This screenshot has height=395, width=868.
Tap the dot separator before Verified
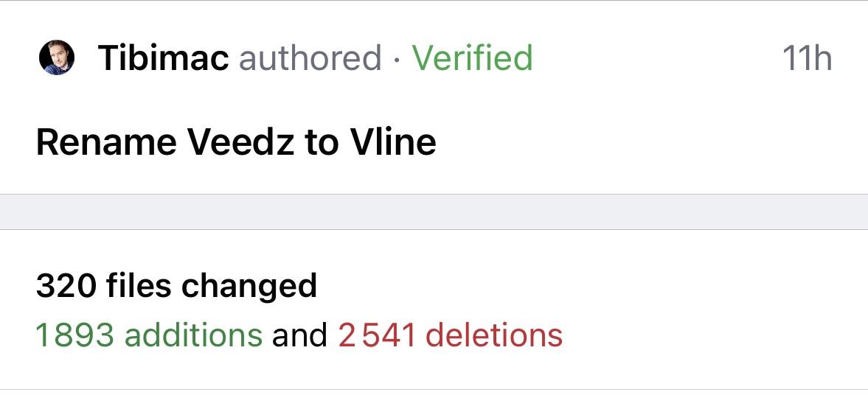point(397,60)
